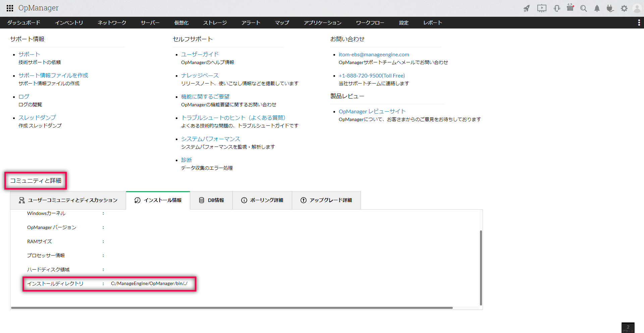This screenshot has width=644, height=333.
Task: Click the magnifying glass search icon
Action: coord(584,8)
